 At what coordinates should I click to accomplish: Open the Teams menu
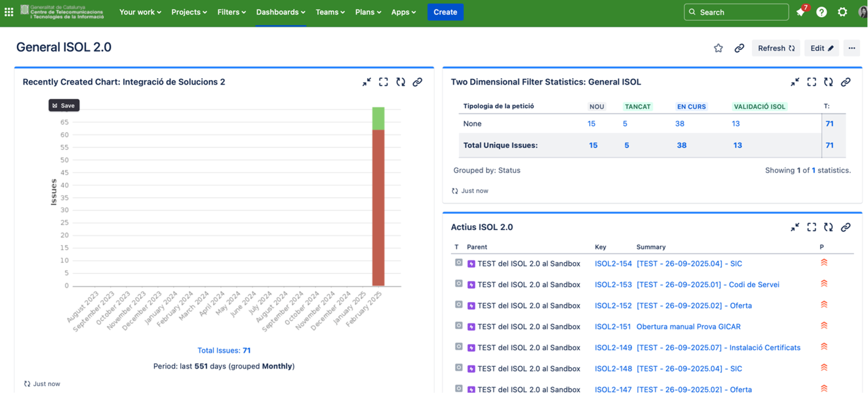330,12
